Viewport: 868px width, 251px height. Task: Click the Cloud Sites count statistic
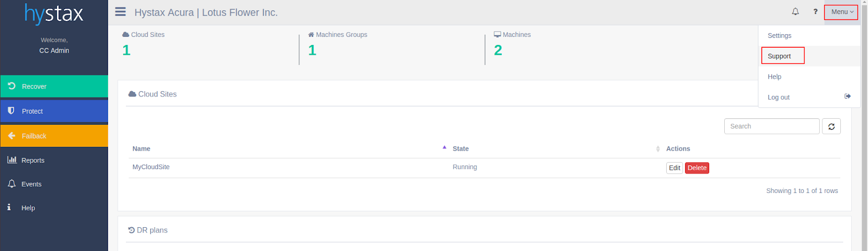click(126, 50)
